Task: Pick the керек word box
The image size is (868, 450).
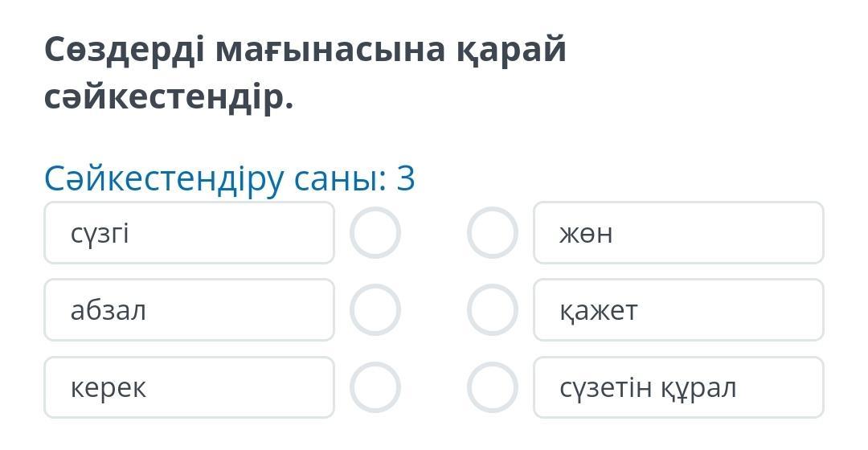Action: pyautogui.click(x=189, y=387)
